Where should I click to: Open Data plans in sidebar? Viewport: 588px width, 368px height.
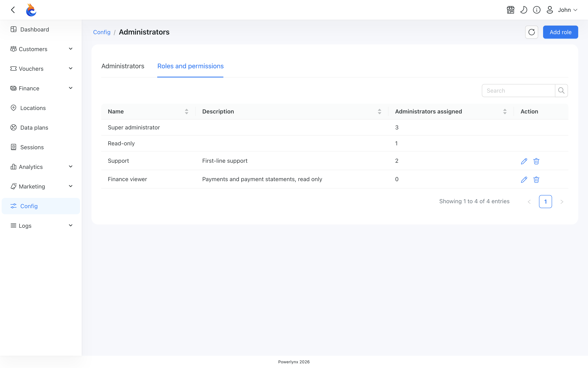coord(41,128)
